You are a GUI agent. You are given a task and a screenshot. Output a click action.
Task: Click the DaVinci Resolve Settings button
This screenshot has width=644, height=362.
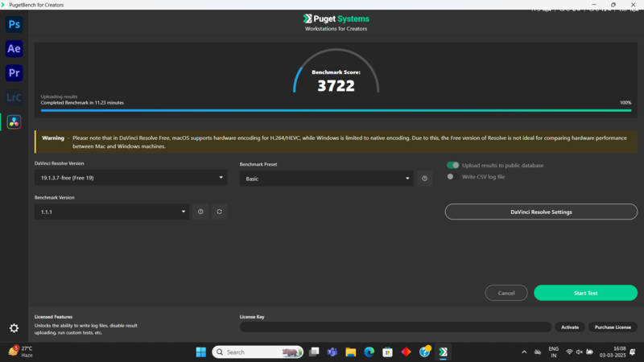(x=541, y=212)
